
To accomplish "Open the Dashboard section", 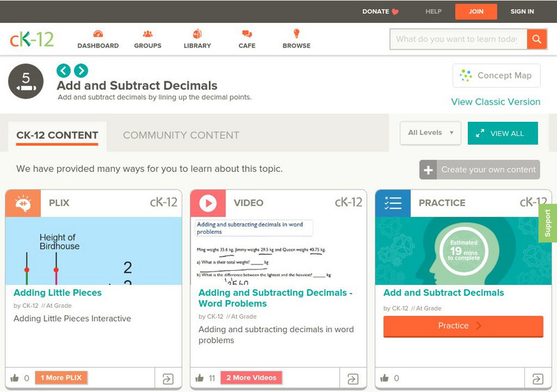I will (98, 40).
